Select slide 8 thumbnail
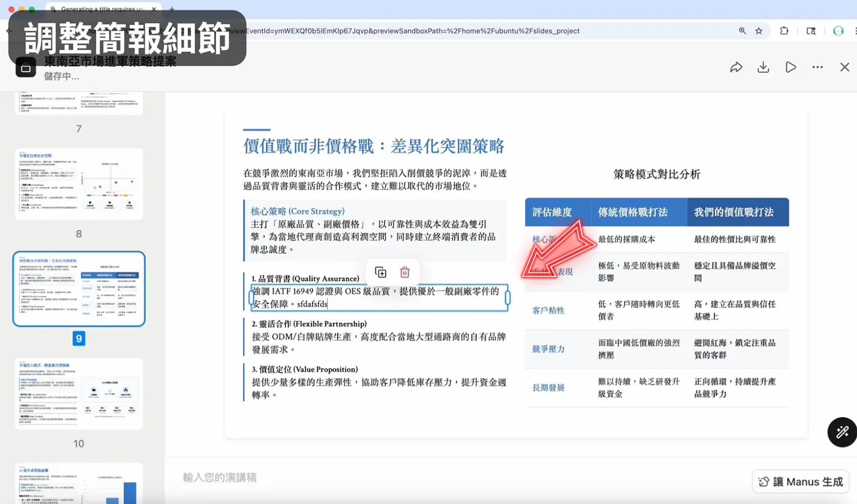Screen dimensions: 857x504 [x=79, y=184]
